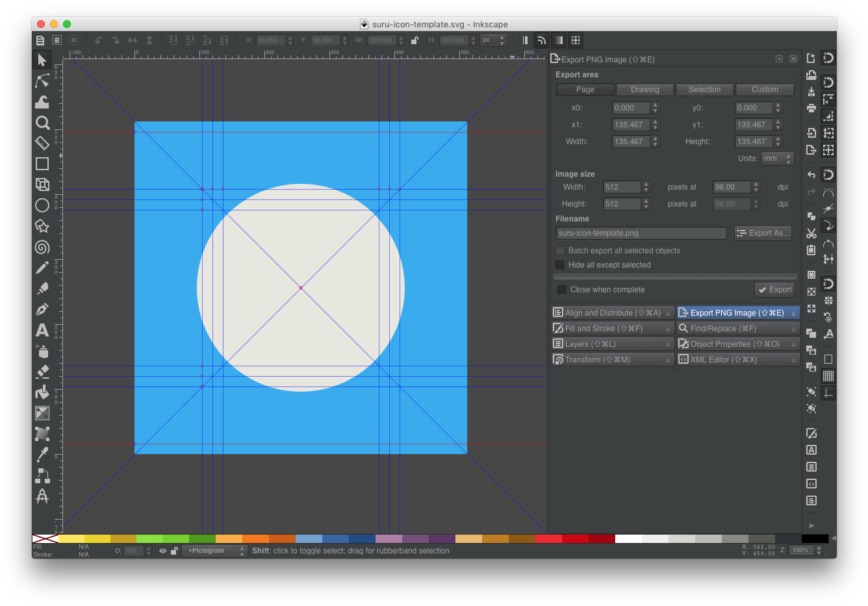The image size is (868, 606).
Task: Set export area to Drawing
Action: [x=645, y=90]
